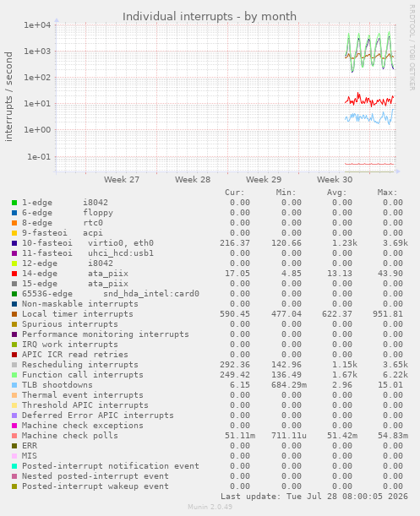Click the brown Local timer interrupts swatch
This screenshot has height=516, width=420.
14,314
